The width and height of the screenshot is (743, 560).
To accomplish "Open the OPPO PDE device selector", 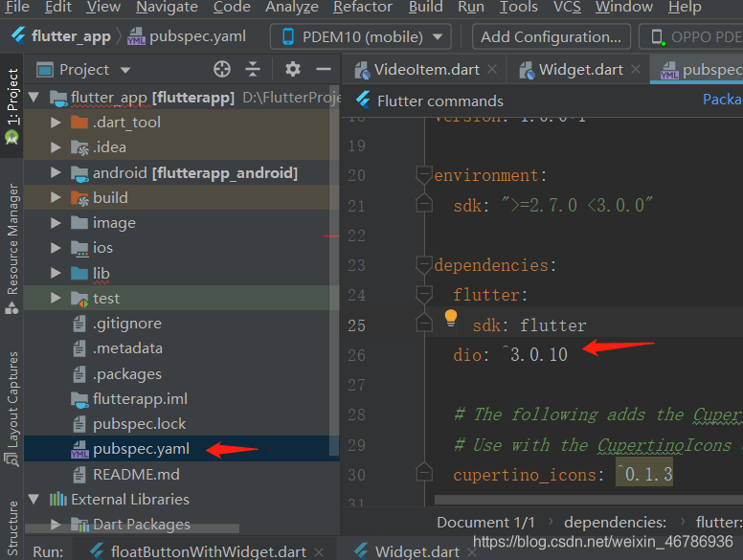I will click(691, 36).
